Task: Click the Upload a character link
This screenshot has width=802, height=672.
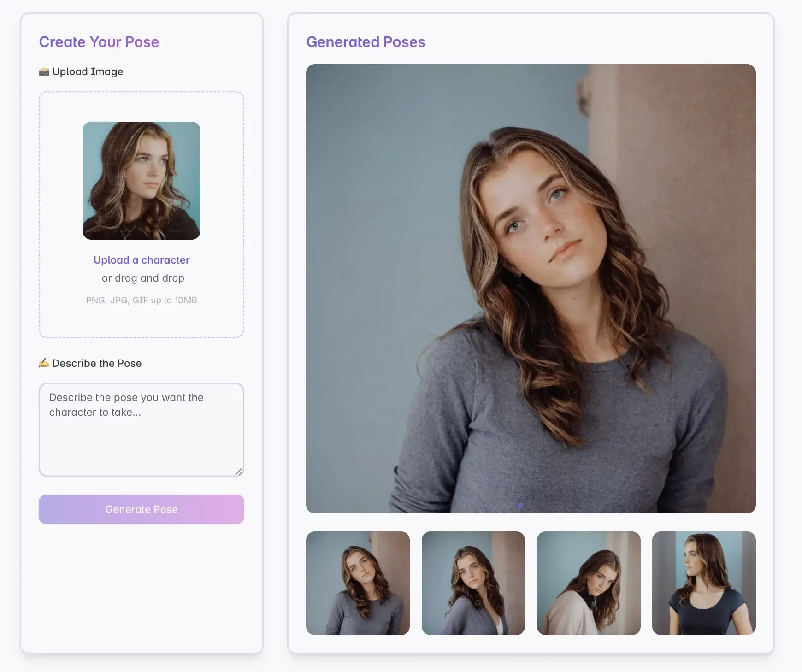Action: point(142,260)
